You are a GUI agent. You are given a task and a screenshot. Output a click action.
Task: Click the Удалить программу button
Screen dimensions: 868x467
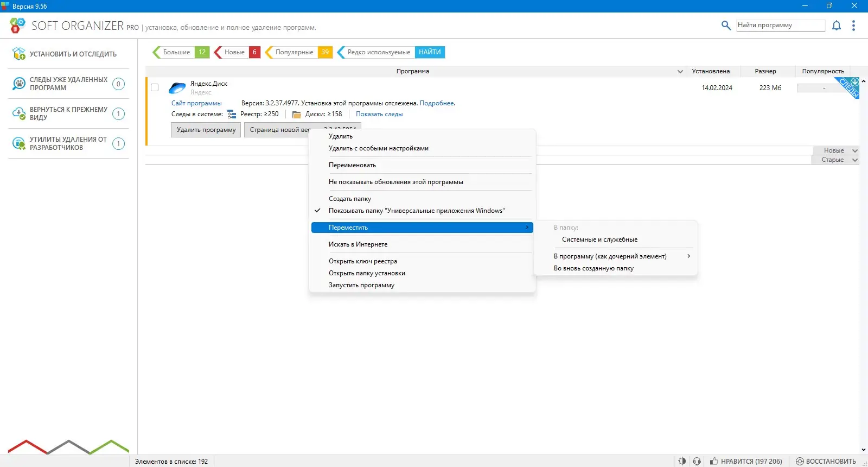(x=206, y=130)
